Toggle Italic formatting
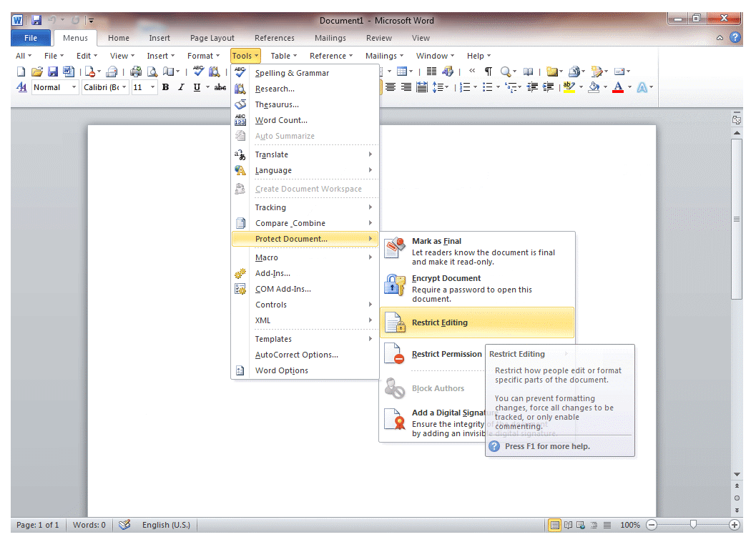Image resolution: width=756 pixels, height=547 pixels. 181,87
